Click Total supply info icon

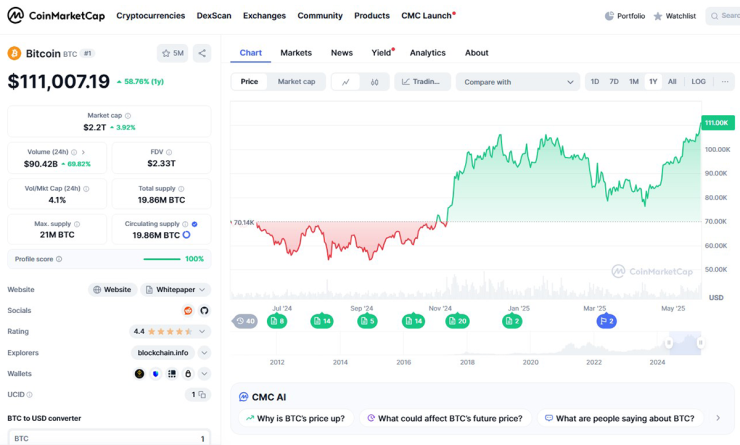pos(181,189)
